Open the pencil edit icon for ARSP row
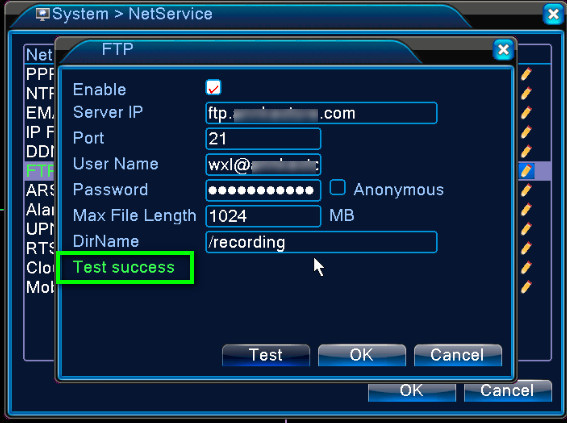This screenshot has width=567, height=423. 526,190
